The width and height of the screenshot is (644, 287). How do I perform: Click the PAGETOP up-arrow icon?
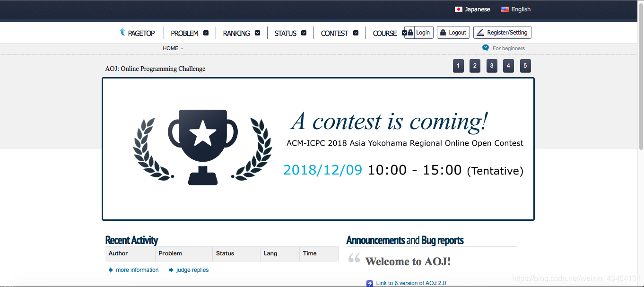122,32
